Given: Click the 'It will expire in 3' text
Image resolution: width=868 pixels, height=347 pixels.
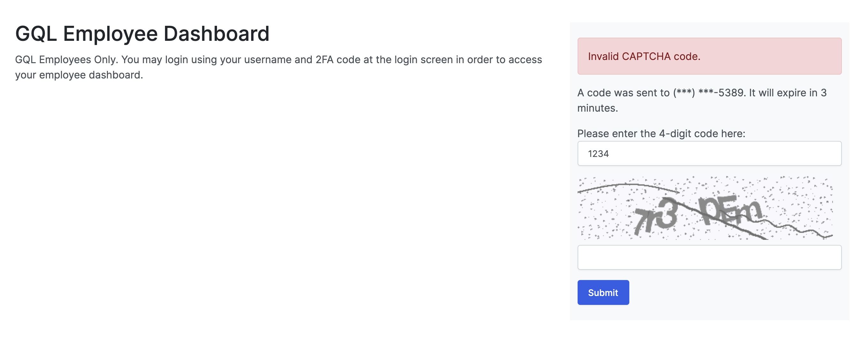Looking at the screenshot, I should (x=788, y=92).
